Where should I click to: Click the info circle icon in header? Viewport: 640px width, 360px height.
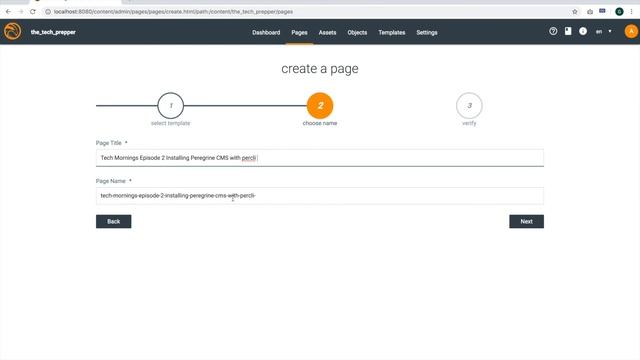pos(583,31)
